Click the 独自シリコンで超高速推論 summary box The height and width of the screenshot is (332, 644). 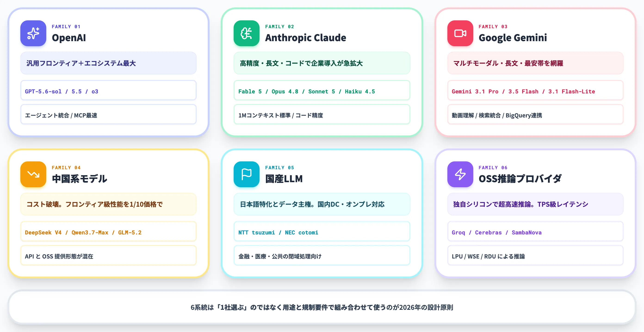(536, 204)
